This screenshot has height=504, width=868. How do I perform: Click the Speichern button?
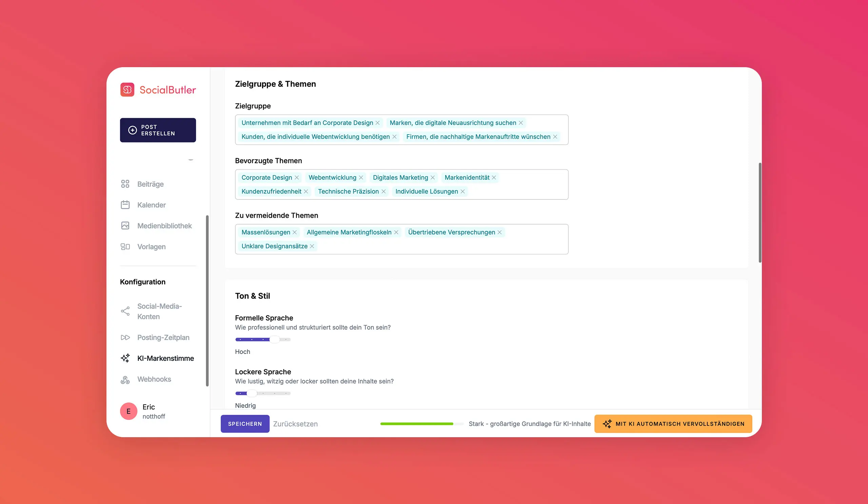tap(245, 424)
